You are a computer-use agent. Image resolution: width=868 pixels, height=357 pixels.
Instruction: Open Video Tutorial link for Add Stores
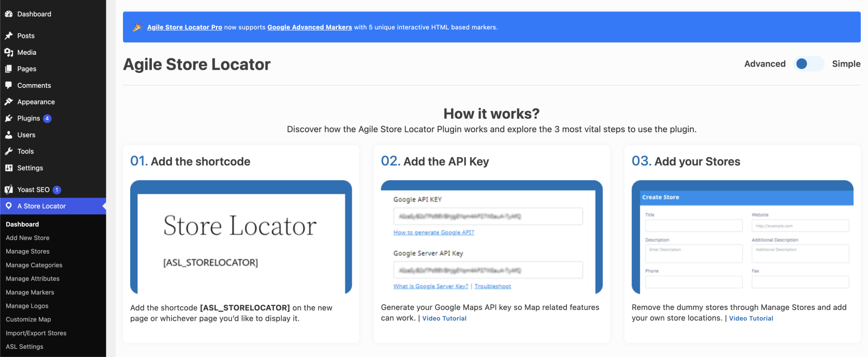coord(751,318)
